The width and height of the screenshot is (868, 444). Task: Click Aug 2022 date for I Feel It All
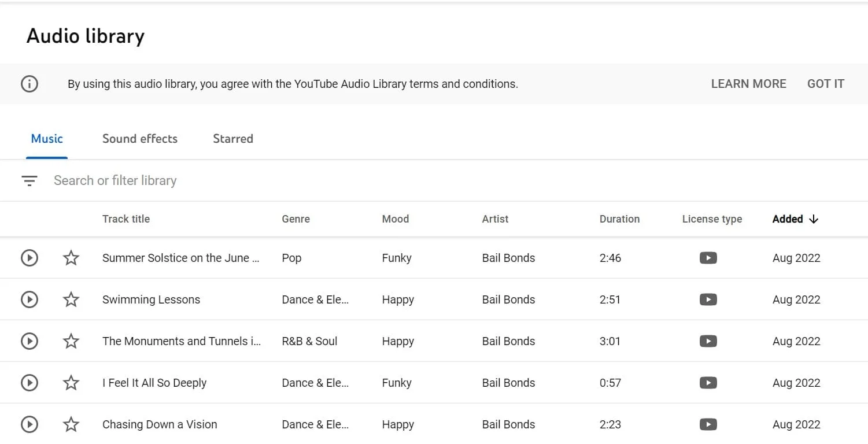tap(796, 383)
